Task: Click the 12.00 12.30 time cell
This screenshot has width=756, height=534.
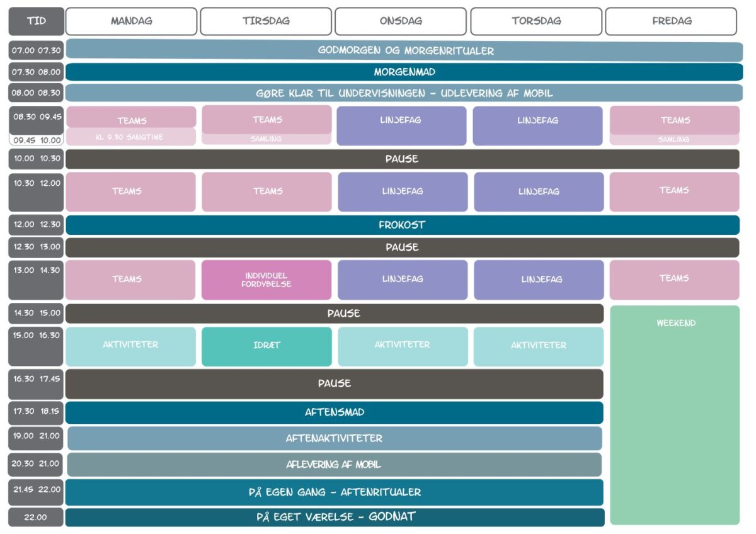Action: [36, 225]
